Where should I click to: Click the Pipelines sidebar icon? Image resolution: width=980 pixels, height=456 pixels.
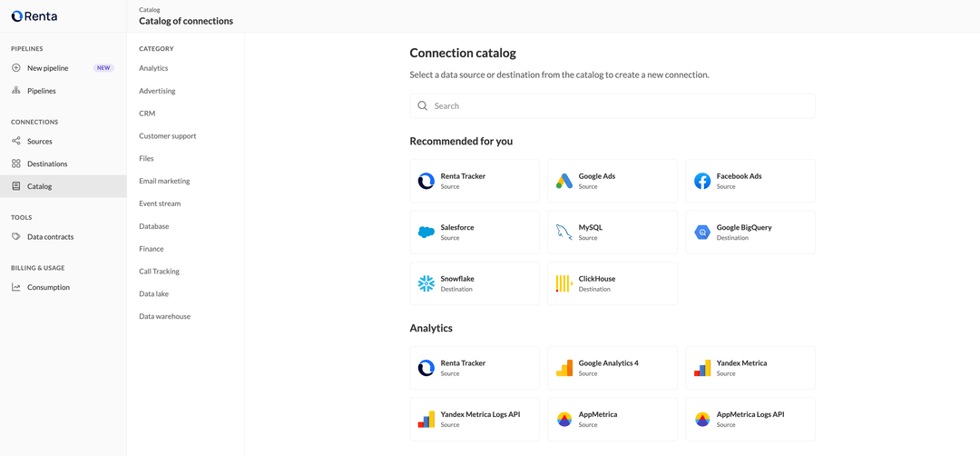coord(16,91)
